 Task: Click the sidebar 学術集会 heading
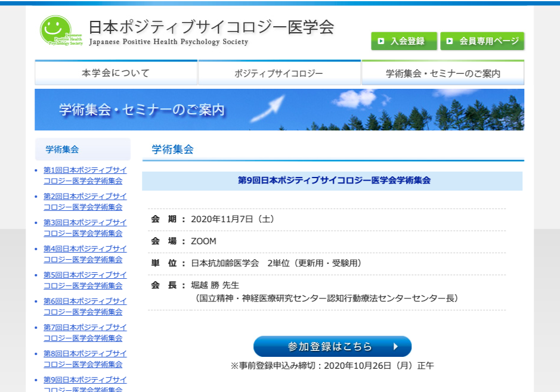[83, 149]
